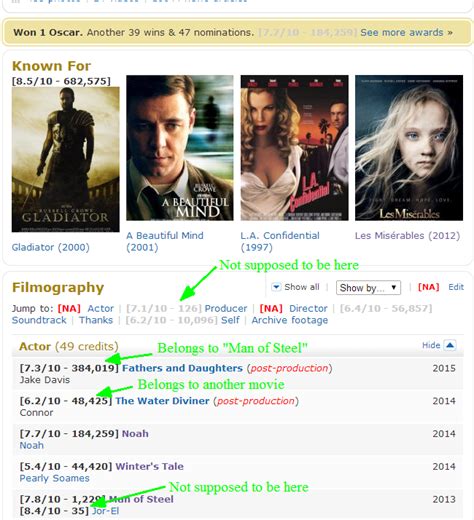Open A Beautiful Mind poster
The width and height of the screenshot is (474, 520).
click(180, 148)
